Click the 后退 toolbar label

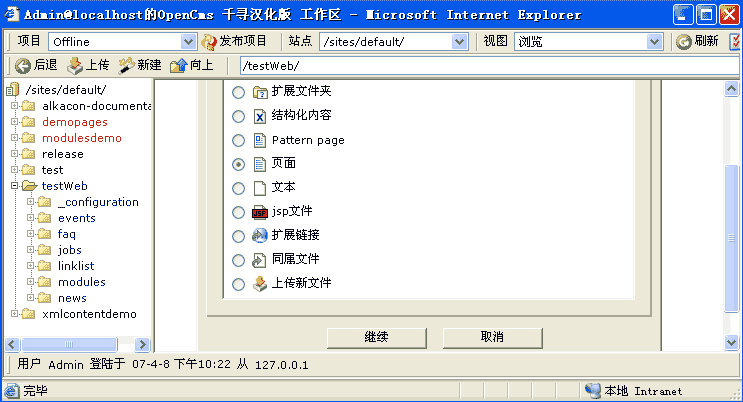[45, 64]
